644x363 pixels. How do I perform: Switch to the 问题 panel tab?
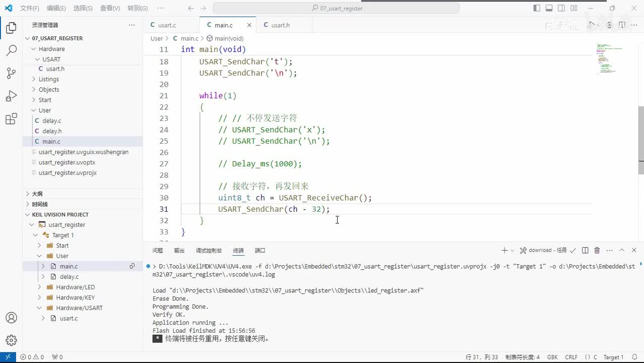pos(158,251)
